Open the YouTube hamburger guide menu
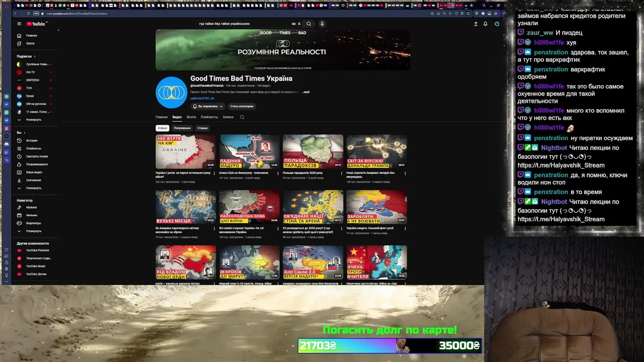Image resolution: width=644 pixels, height=362 pixels. click(x=19, y=24)
